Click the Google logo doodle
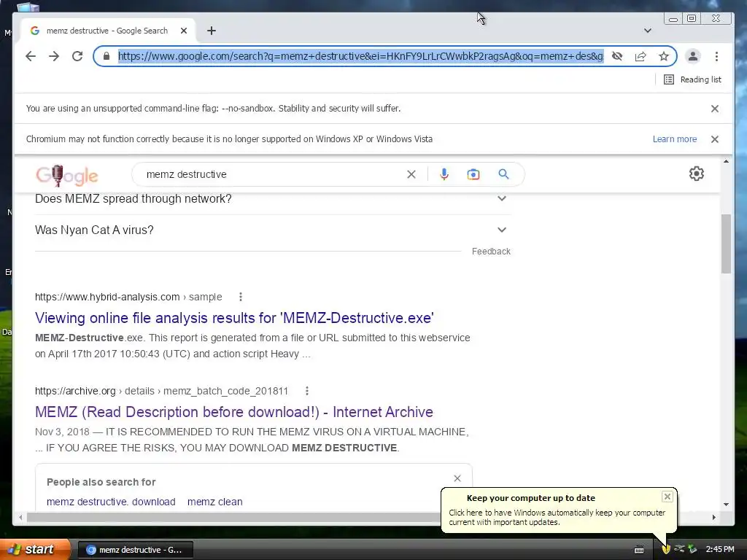 pyautogui.click(x=66, y=175)
